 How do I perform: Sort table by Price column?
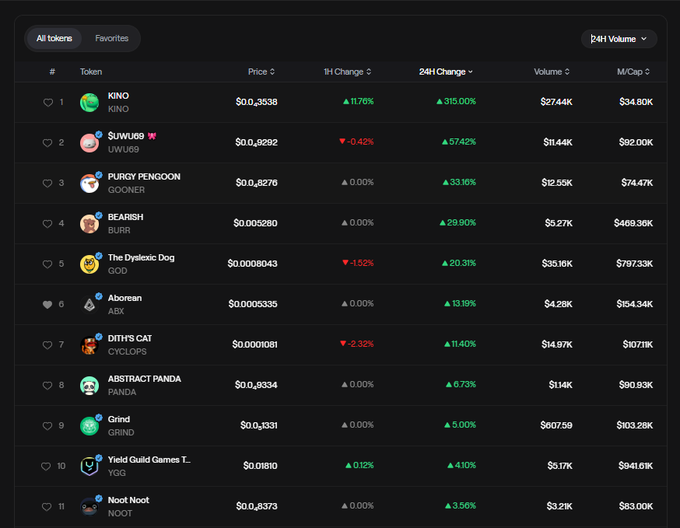coord(261,72)
